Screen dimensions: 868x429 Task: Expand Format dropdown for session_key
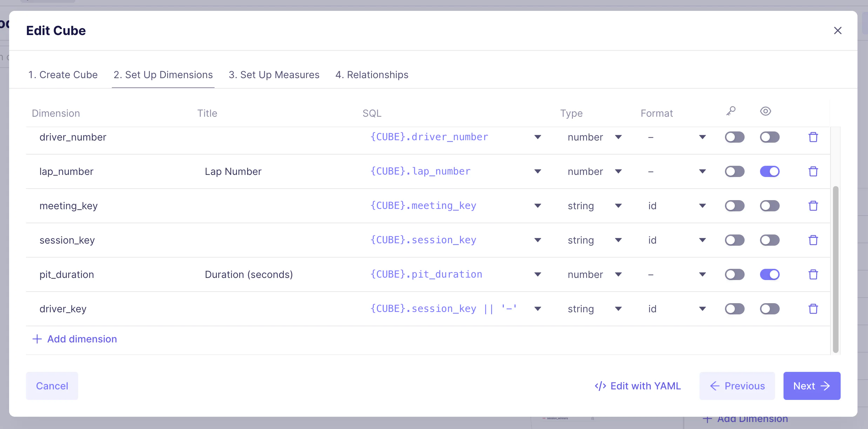click(x=702, y=240)
